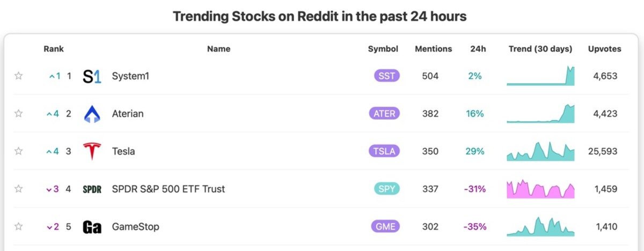Screen dimensions: 644x251
Task: Sort by the Mentions column header
Action: click(434, 49)
